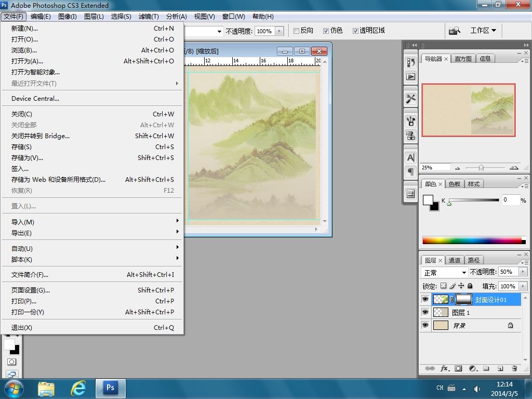
Task: Toggle Lock image pixels brush icon
Action: click(453, 286)
